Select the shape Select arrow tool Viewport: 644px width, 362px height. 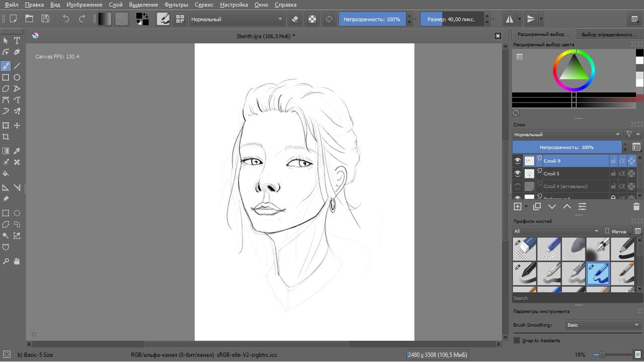coord(6,40)
